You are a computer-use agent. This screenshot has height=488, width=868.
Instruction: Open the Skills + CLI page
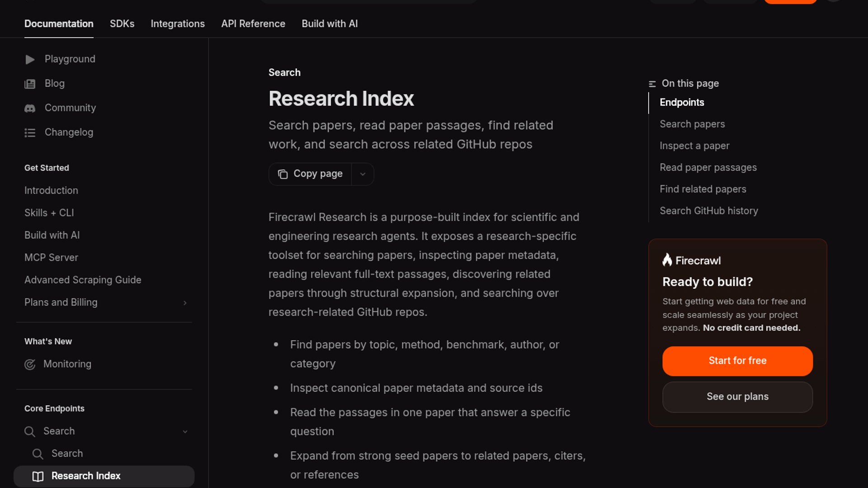tap(49, 213)
